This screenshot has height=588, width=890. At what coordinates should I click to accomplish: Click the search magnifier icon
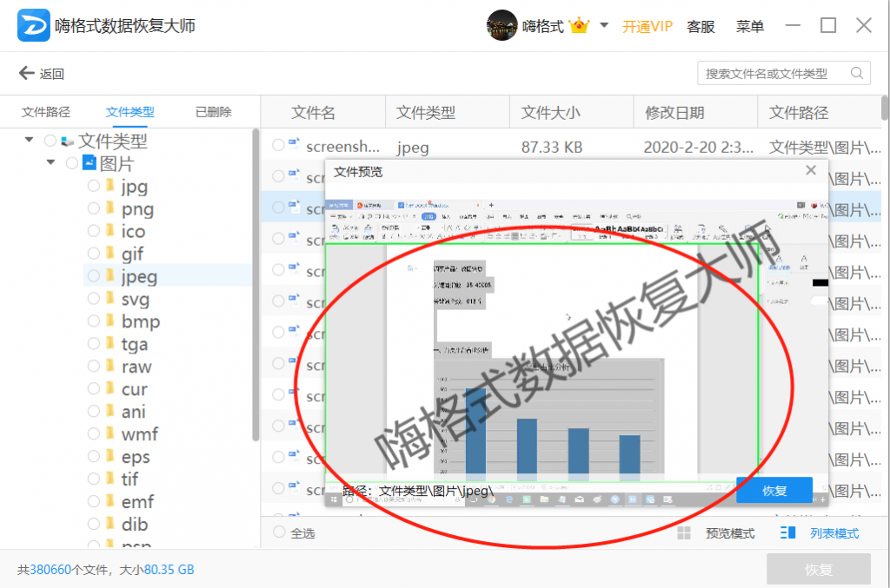pos(857,73)
